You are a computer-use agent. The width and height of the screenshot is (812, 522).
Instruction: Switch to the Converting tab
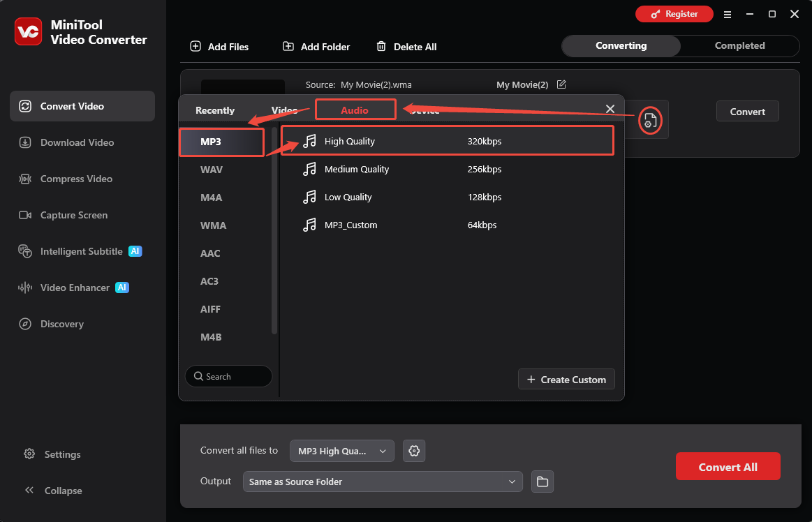click(x=621, y=45)
